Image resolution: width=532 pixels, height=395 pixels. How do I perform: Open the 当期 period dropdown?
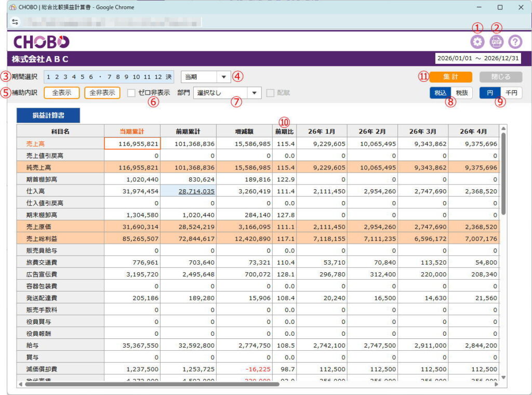223,77
